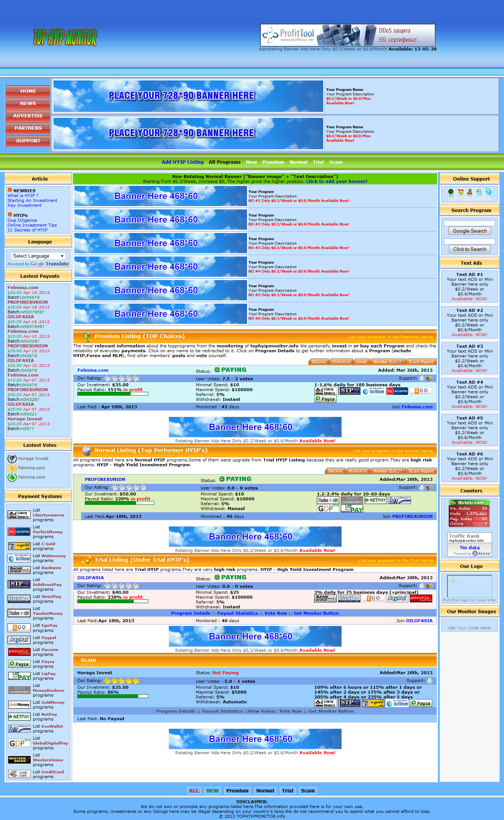This screenshot has height=820, width=504.
Task: Click the AIM running man support icon
Action: tap(470, 192)
